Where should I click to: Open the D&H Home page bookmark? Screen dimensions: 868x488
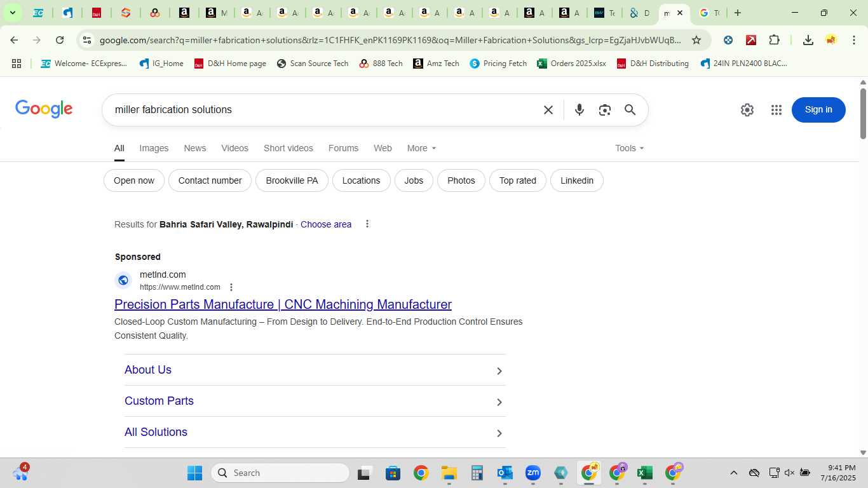[x=230, y=64]
